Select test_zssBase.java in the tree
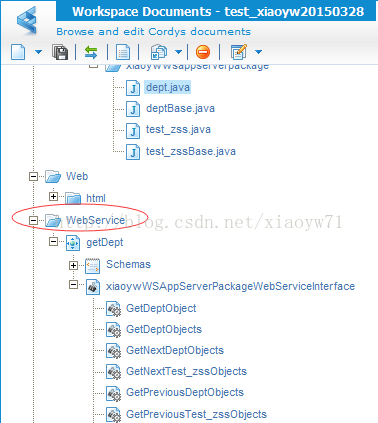Screen dimensions: 378x423 point(191,151)
